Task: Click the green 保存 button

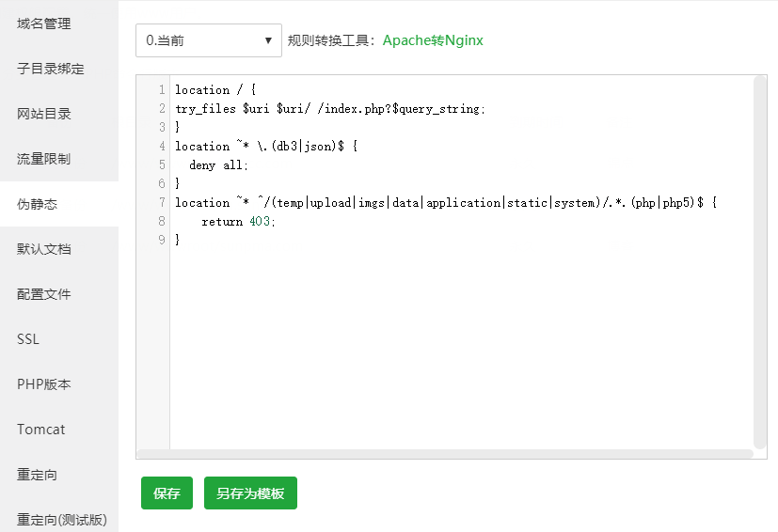Action: click(167, 493)
